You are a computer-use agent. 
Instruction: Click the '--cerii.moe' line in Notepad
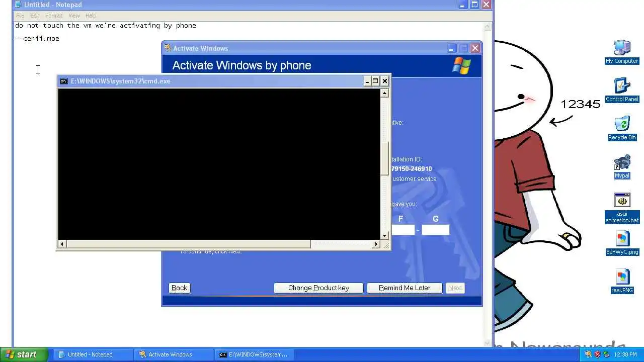37,38
